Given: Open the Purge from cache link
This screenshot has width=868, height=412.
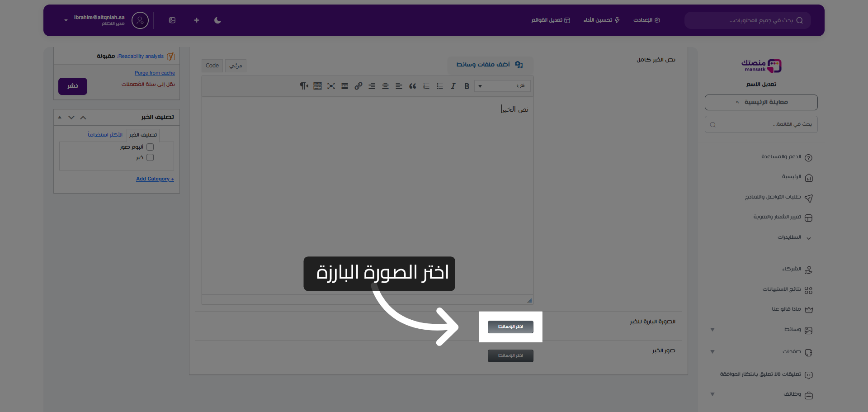Looking at the screenshot, I should click(155, 73).
